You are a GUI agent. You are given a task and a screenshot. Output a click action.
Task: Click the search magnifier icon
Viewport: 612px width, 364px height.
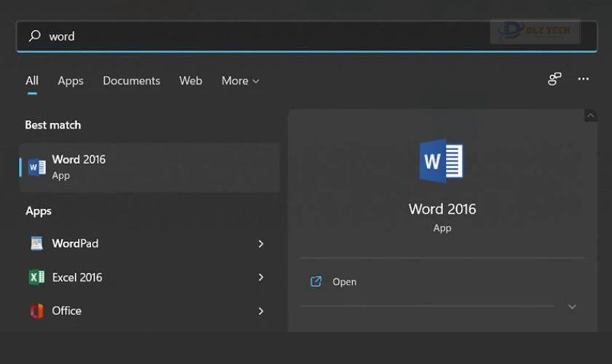(35, 36)
